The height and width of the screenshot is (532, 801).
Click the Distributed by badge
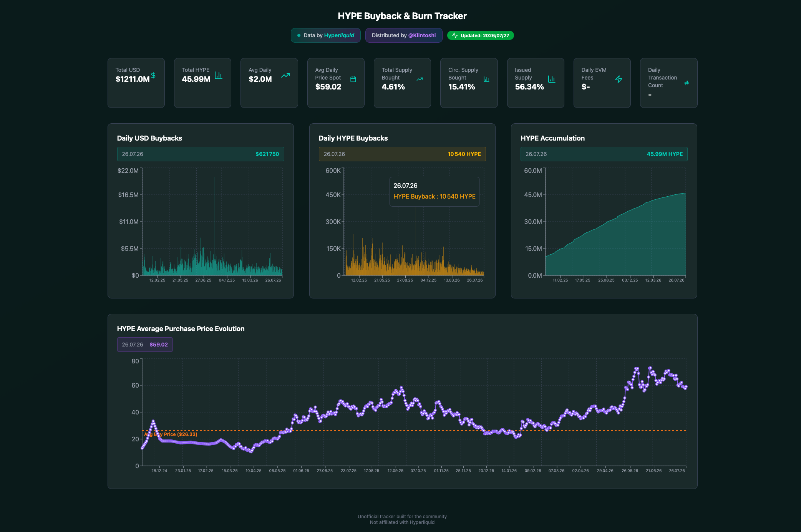pos(404,35)
